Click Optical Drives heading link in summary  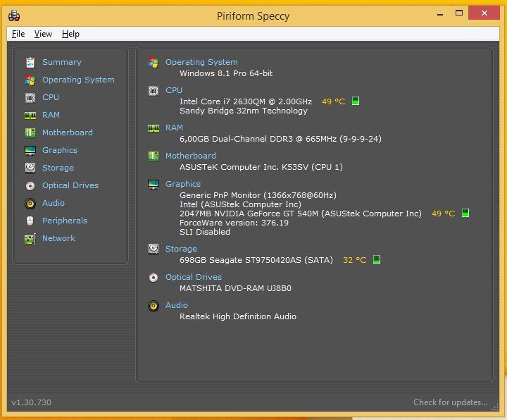click(x=194, y=277)
